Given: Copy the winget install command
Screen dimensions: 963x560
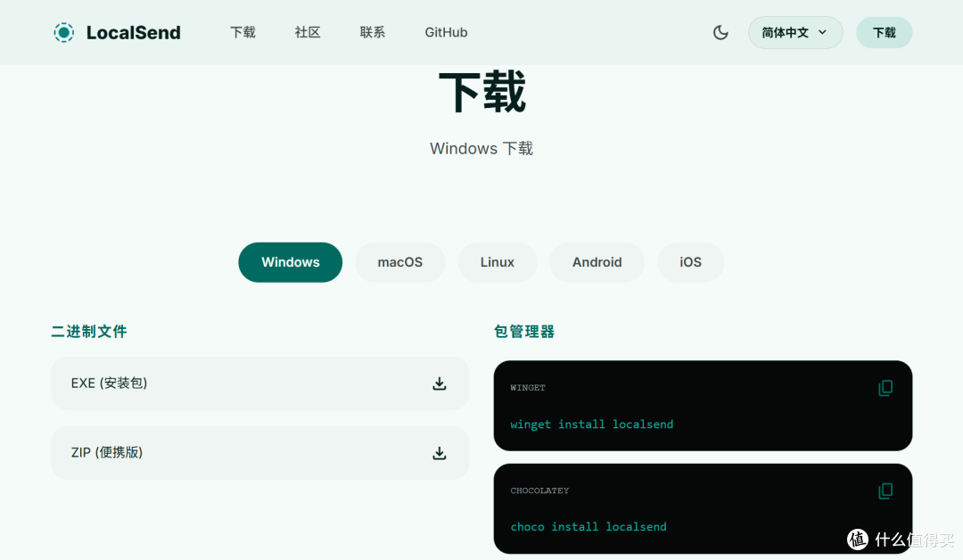Looking at the screenshot, I should [x=885, y=388].
